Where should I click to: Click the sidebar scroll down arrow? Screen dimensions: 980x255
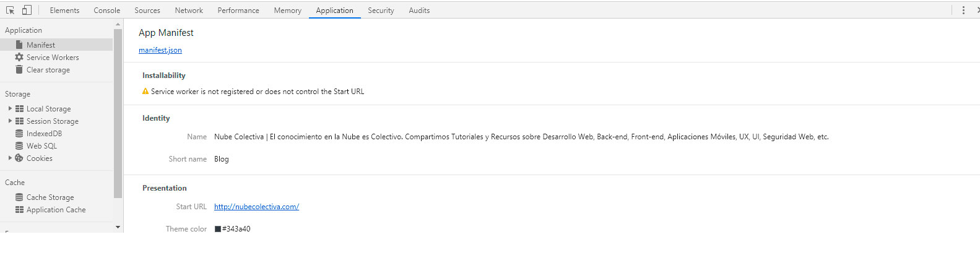[x=118, y=227]
